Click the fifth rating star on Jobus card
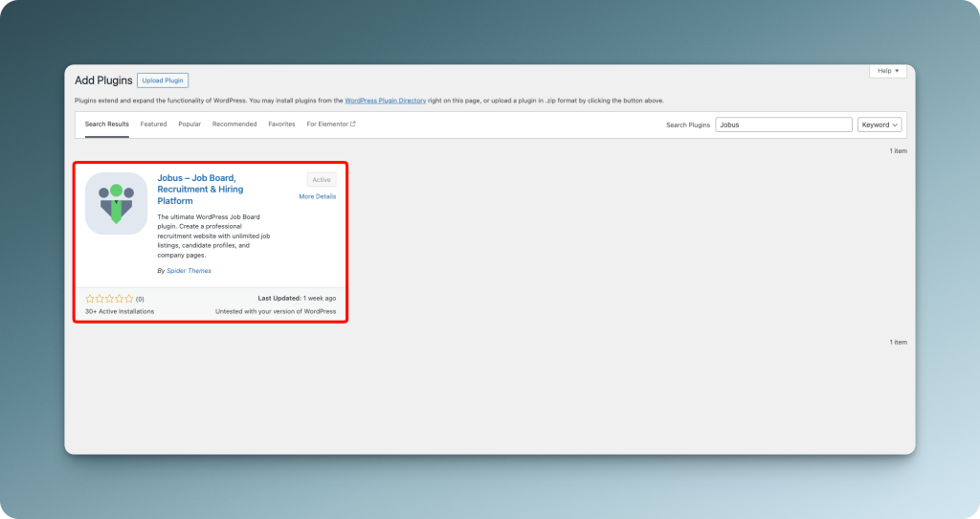This screenshot has height=519, width=980. click(129, 299)
